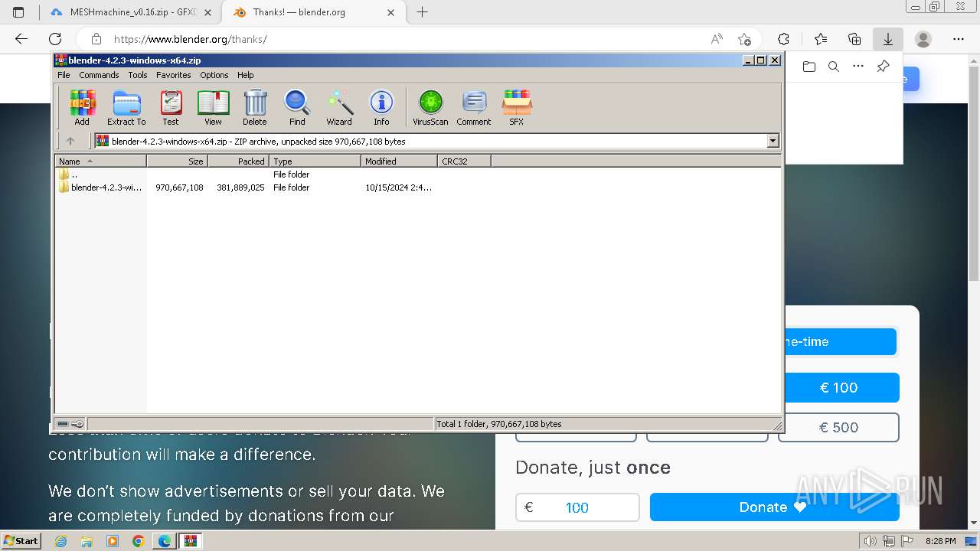This screenshot has width=980, height=551.
Task: Open the Help menu
Action: click(x=245, y=75)
